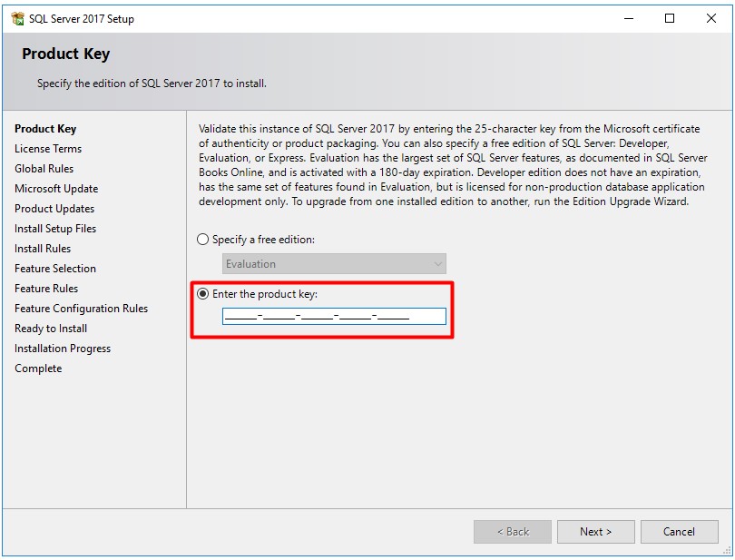Go to the License Terms step
735x560 pixels.
coord(48,149)
